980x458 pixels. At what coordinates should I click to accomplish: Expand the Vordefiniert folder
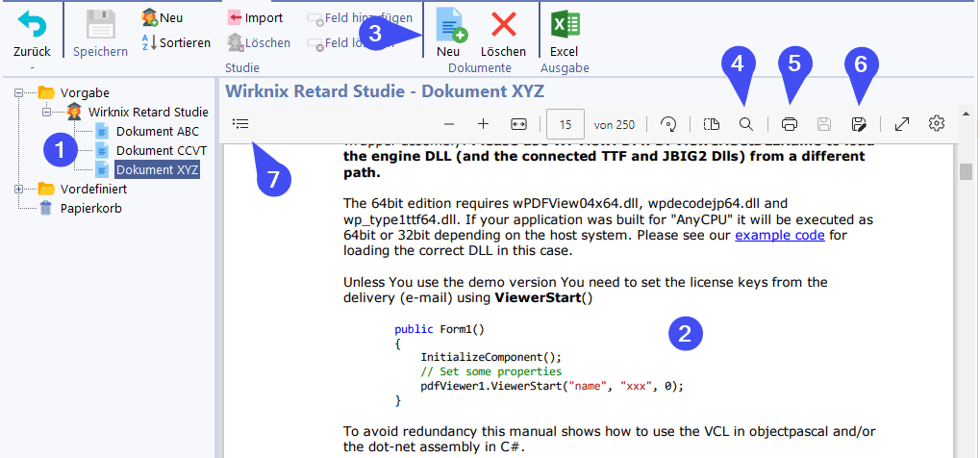click(19, 189)
